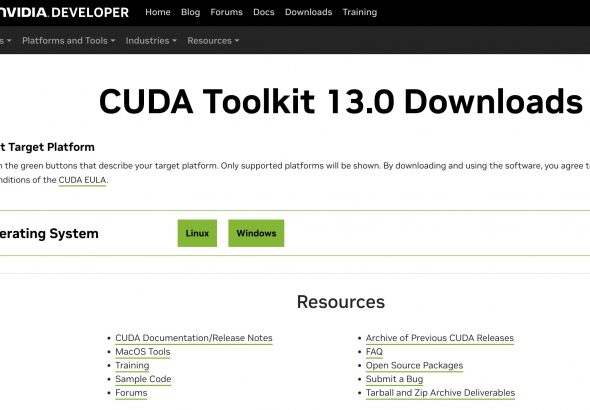Open the MacOS Tools link

tap(143, 352)
